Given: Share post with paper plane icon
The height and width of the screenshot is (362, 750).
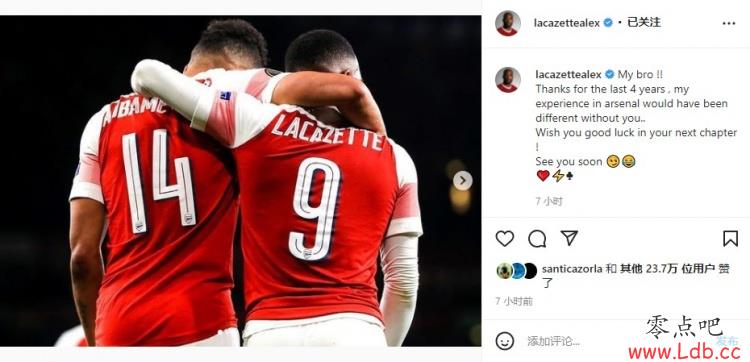Looking at the screenshot, I should [569, 238].
